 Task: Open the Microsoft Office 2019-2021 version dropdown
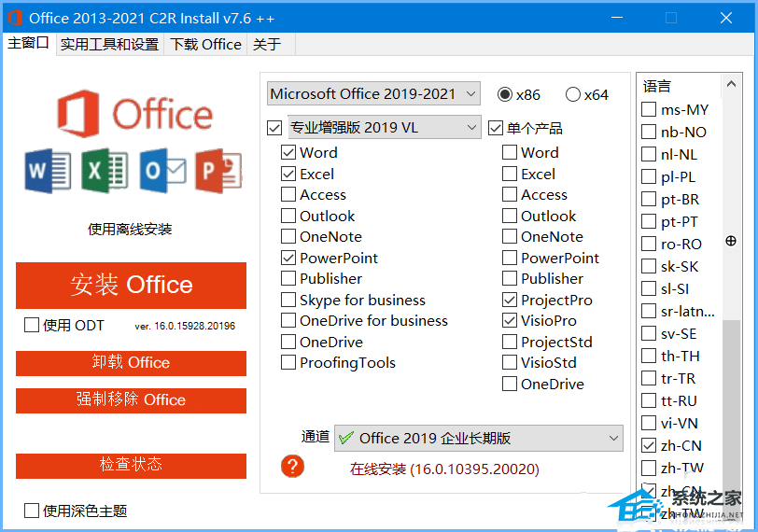(373, 93)
